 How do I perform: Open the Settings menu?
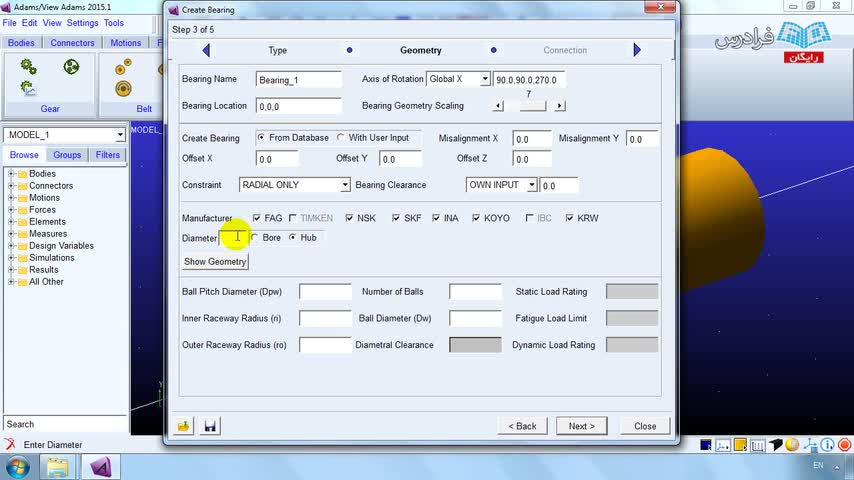coord(82,23)
